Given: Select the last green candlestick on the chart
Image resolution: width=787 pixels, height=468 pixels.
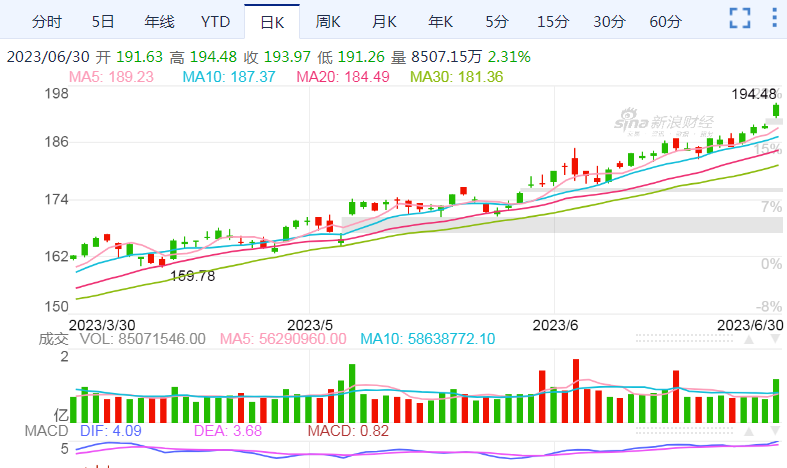Looking at the screenshot, I should (776, 110).
